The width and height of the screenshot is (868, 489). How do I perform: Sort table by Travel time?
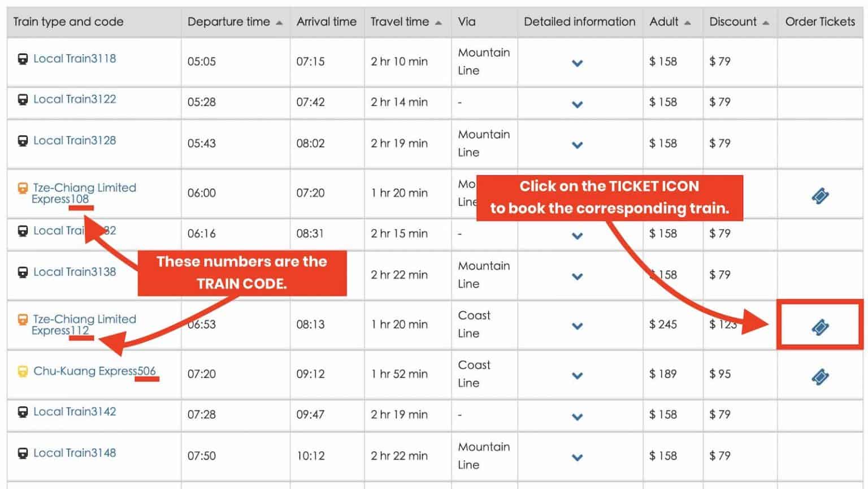pos(439,23)
